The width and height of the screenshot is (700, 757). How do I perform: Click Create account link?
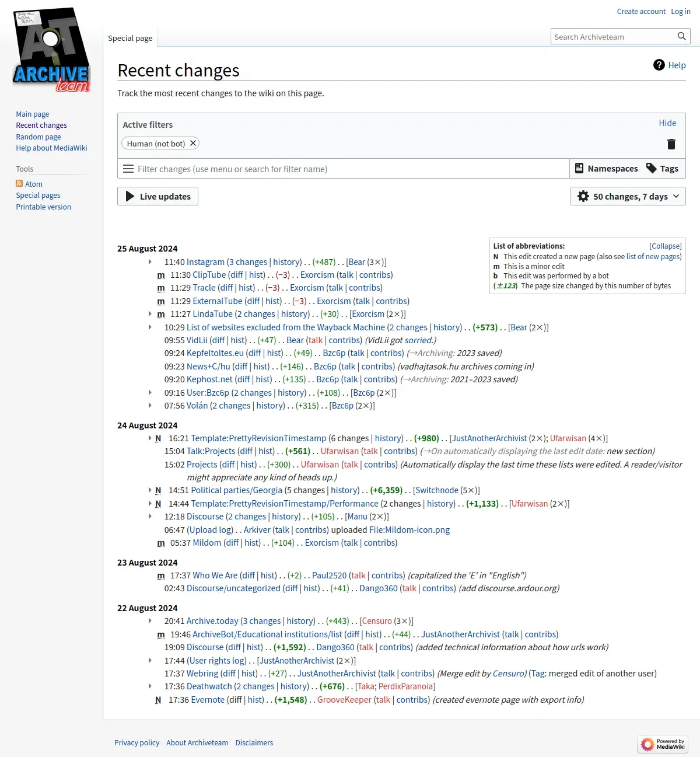click(641, 12)
